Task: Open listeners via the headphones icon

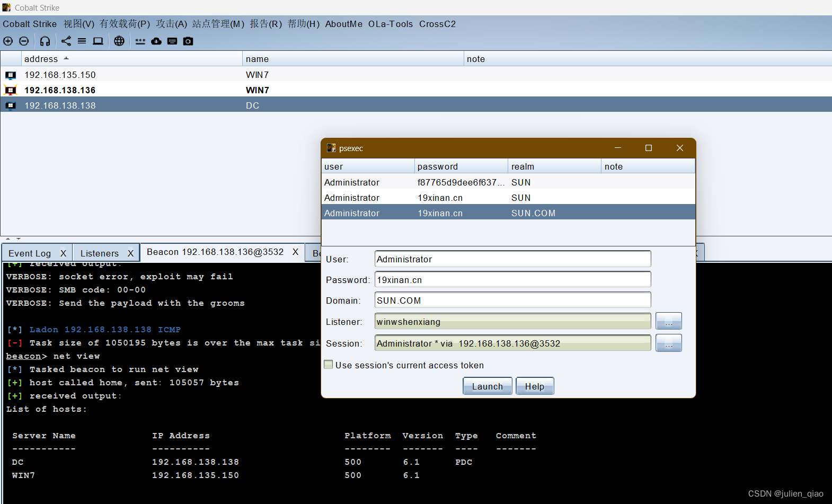Action: pos(45,41)
